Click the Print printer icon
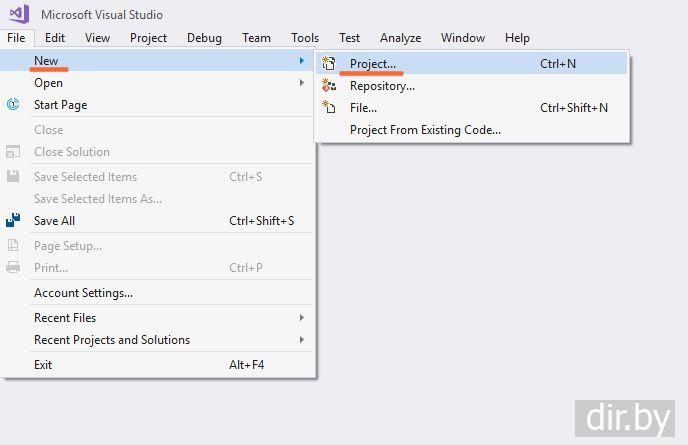Screen dimensions: 688x445 14,268
